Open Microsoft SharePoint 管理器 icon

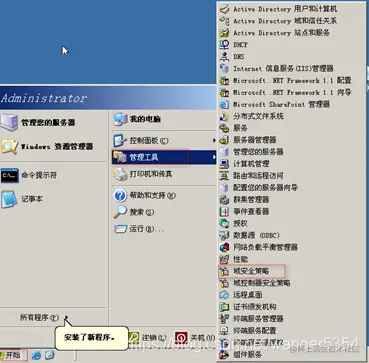(x=225, y=104)
